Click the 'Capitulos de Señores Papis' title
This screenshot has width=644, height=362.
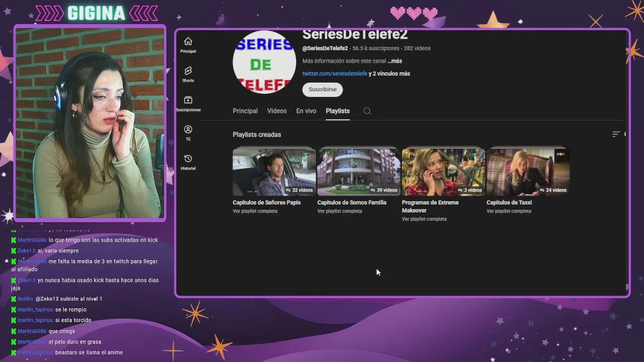[267, 203]
